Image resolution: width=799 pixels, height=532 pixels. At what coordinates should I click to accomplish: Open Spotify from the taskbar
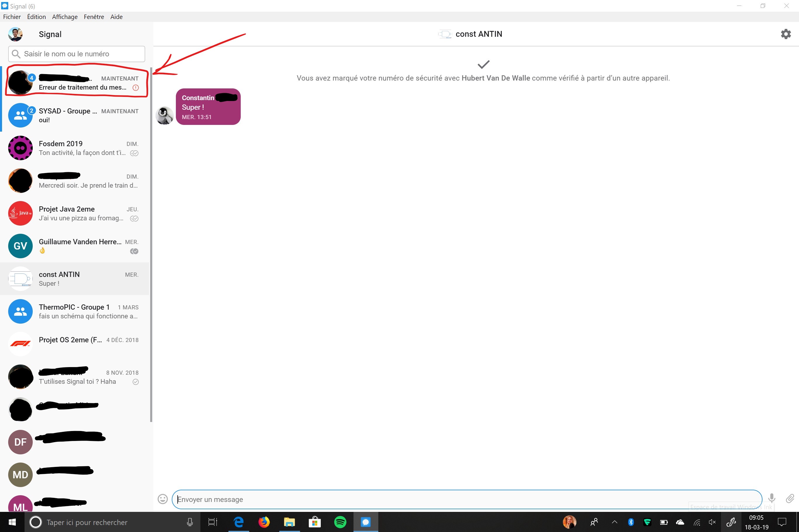(340, 522)
